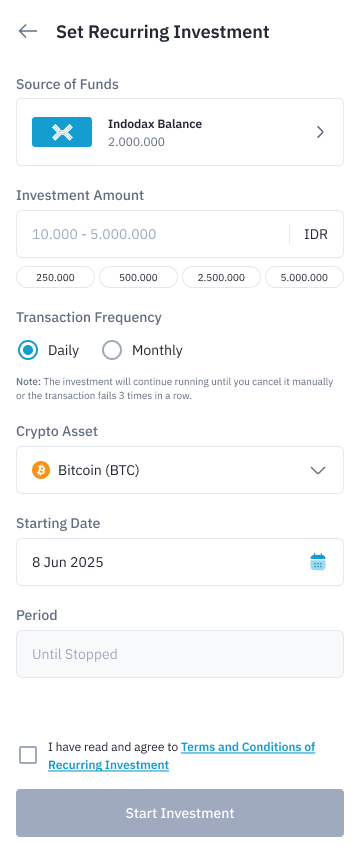The image size is (360, 861).
Task: Click the Start Investment button
Action: 180,813
